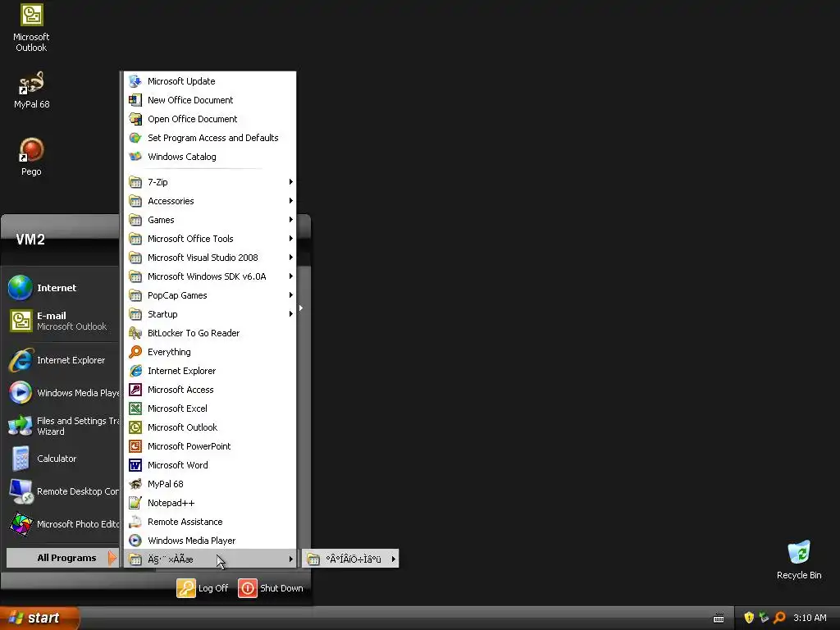Launch Microsoft Outlook from All Programs list
Viewport: 840px width, 630px height.
point(209,427)
